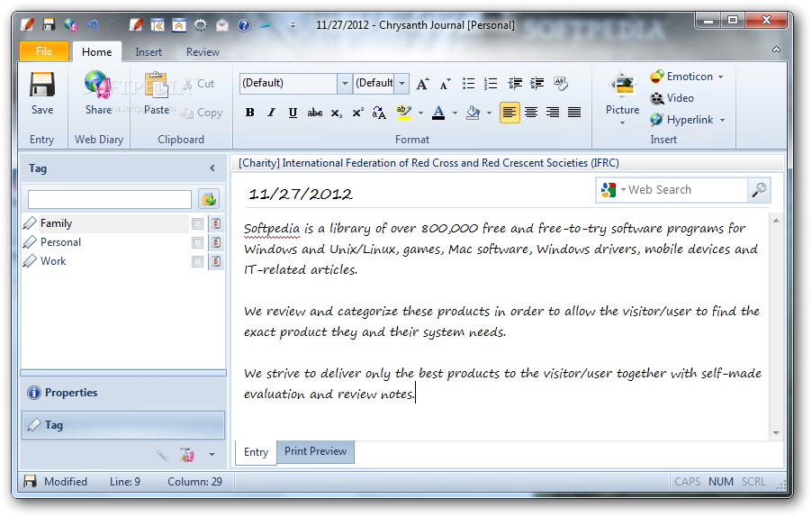812x517 pixels.
Task: Toggle align left
Action: 510,113
